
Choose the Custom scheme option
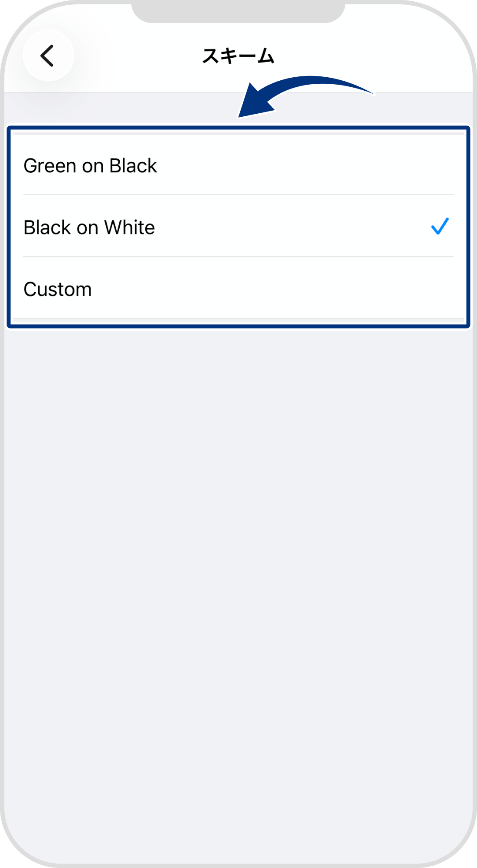point(58,289)
